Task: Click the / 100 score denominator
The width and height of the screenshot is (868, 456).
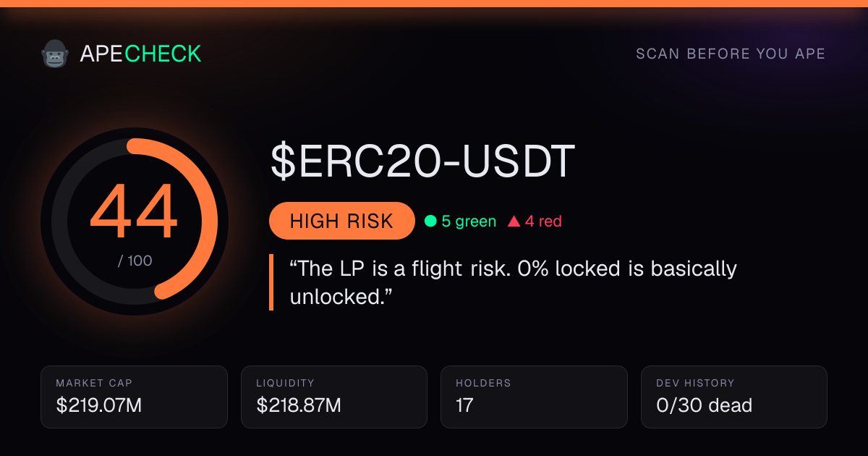Action: pos(135,261)
